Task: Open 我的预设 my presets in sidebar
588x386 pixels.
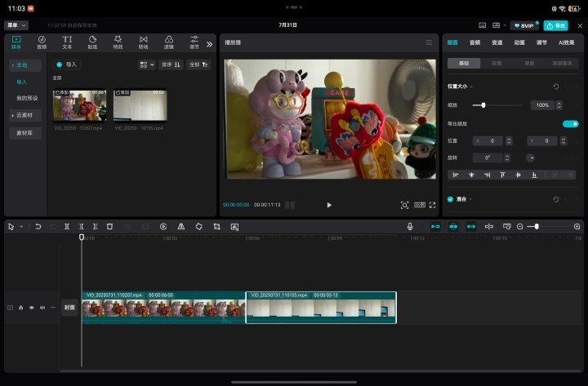Action: [x=27, y=98]
